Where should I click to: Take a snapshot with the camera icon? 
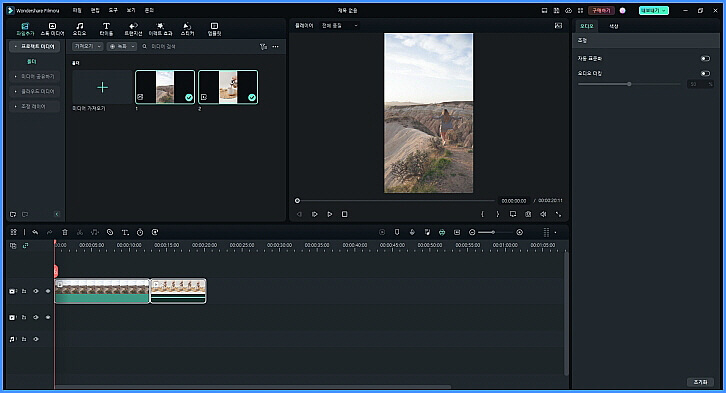coord(528,214)
